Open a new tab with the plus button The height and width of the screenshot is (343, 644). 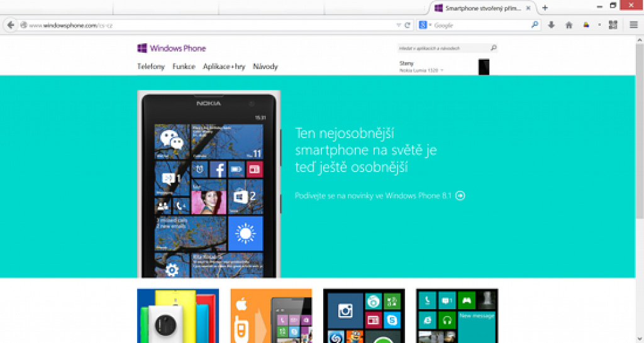click(545, 8)
